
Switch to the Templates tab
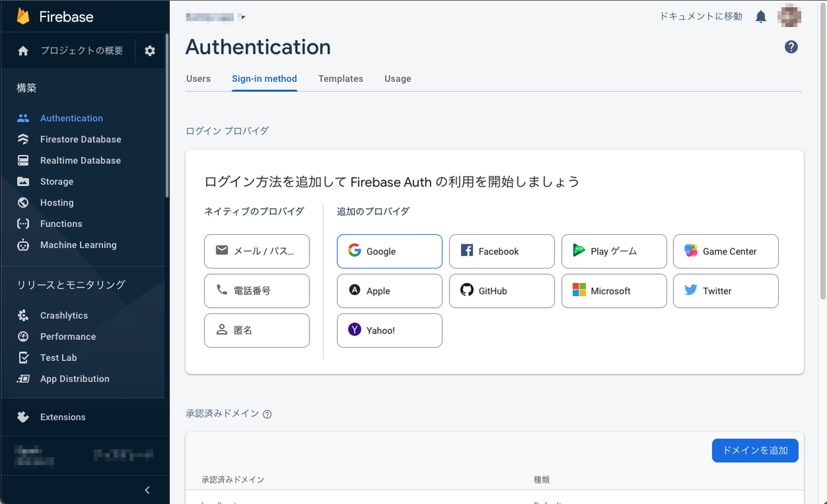pos(340,78)
